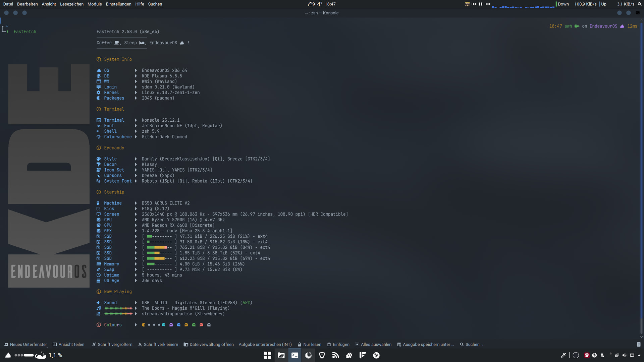Viewport: 644px width, 362px height.
Task: Open the Einstellungen menu
Action: (118, 4)
